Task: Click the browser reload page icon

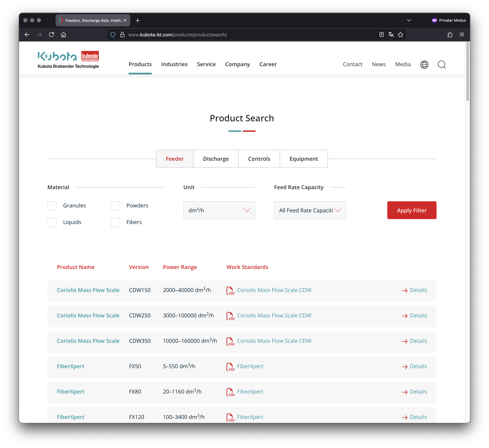Action: click(51, 35)
